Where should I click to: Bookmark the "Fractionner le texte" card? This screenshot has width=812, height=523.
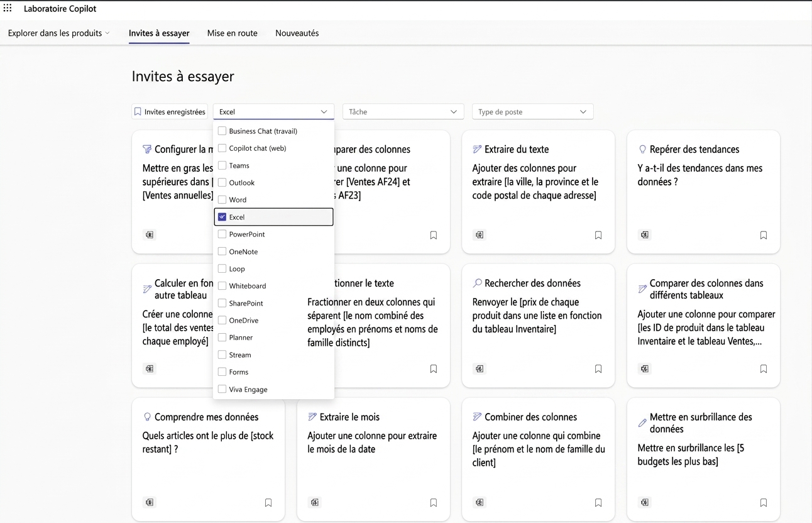tap(434, 369)
